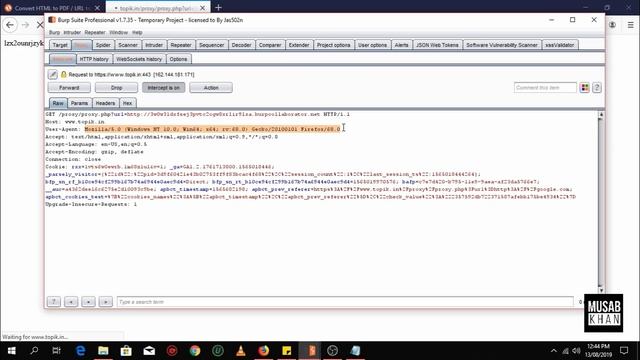Open the Action dropdown button
Screen dimensions: 640x360
pyautogui.click(x=211, y=87)
